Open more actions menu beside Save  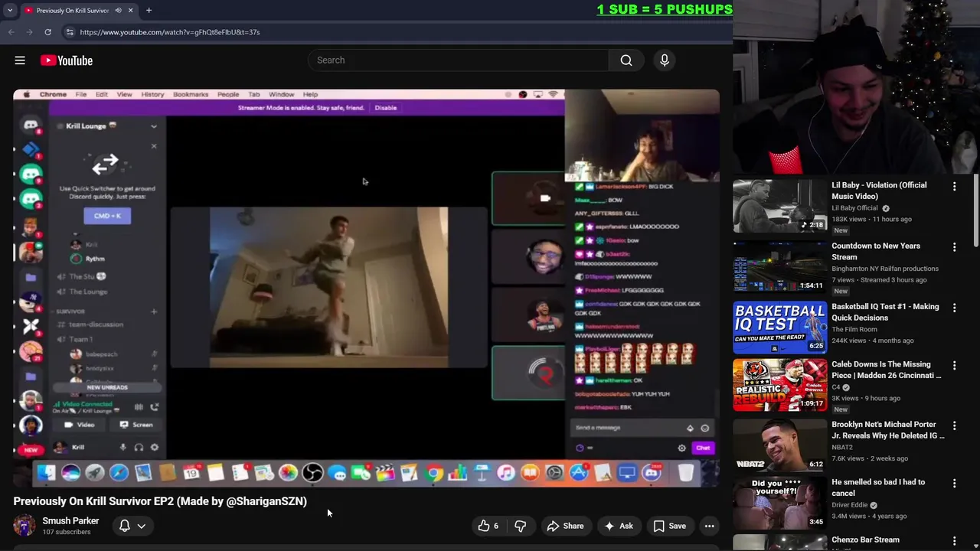pos(710,526)
